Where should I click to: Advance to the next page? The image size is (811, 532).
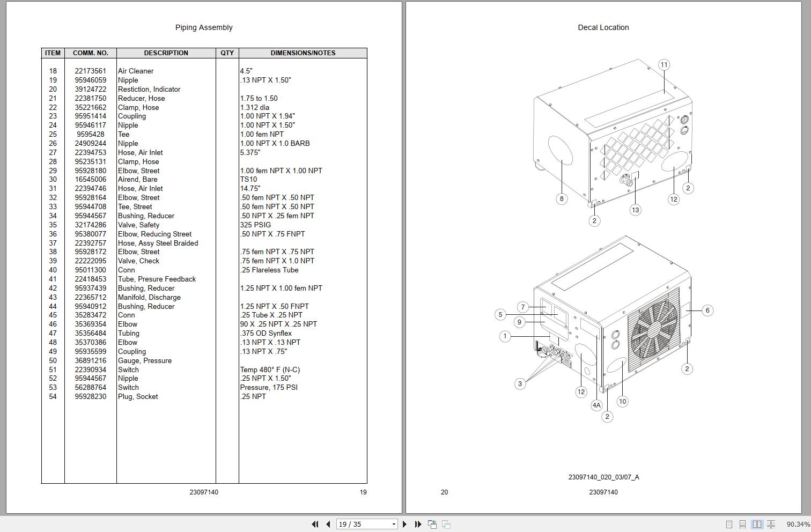coord(405,524)
